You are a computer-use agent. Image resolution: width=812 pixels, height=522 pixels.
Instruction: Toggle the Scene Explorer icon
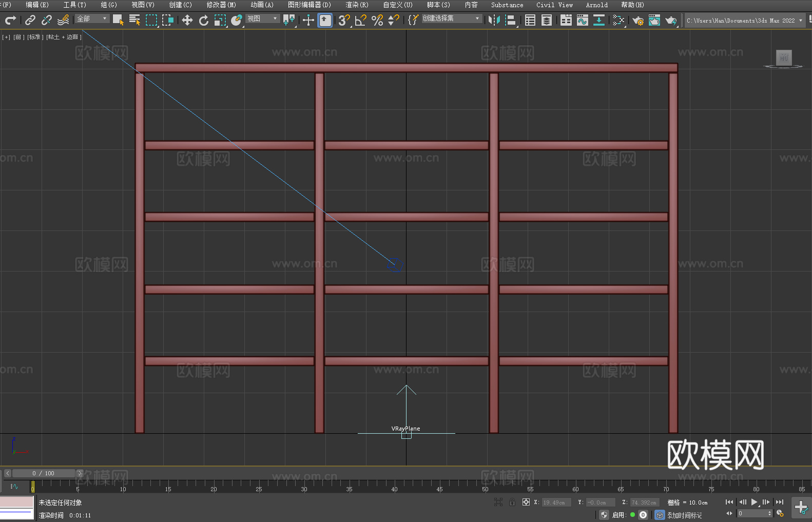coord(530,20)
